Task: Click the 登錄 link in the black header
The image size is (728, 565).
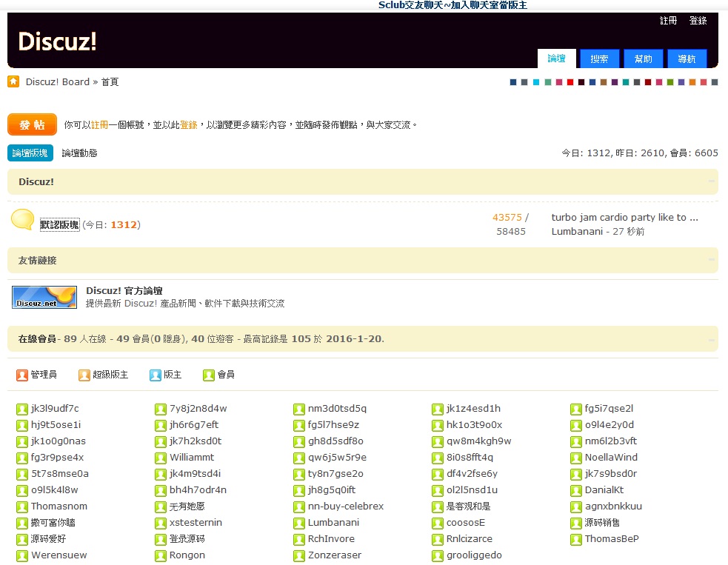Action: tap(698, 21)
